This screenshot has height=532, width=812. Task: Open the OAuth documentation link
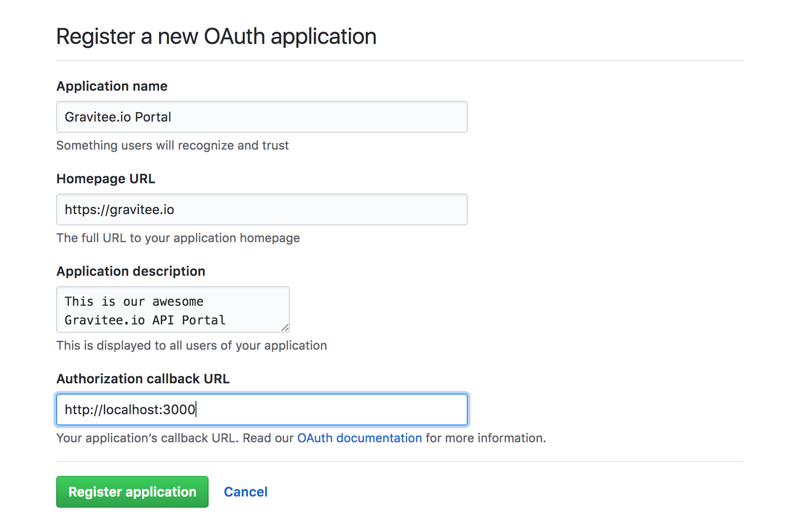359,438
